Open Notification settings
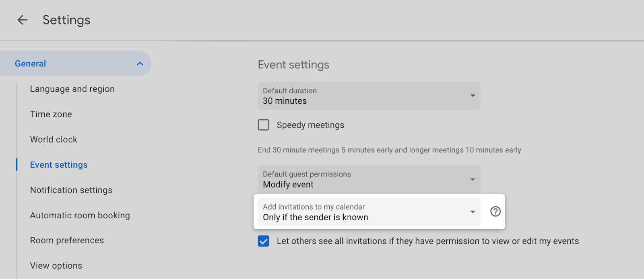644x279 pixels. [71, 190]
